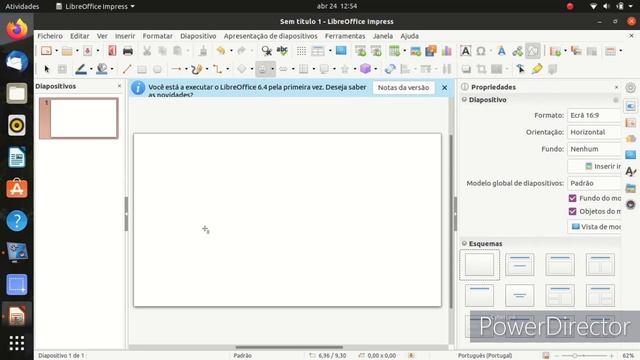This screenshot has height=360, width=640.
Task: Collapse the Esquemas section
Action: [x=464, y=243]
